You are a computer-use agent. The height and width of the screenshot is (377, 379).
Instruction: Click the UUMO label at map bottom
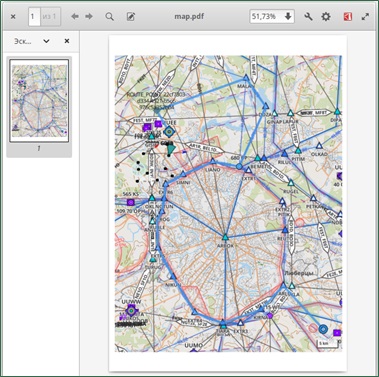pyautogui.click(x=193, y=345)
